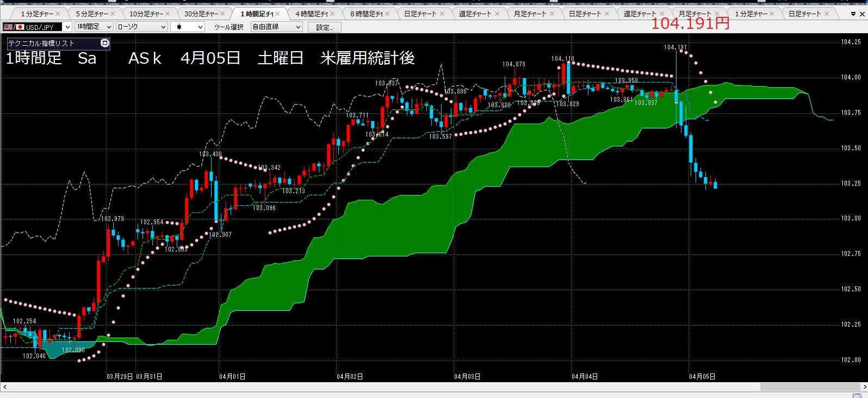868x398 pixels.
Task: Click the 04月03日 date axis label
Action: pos(467,377)
